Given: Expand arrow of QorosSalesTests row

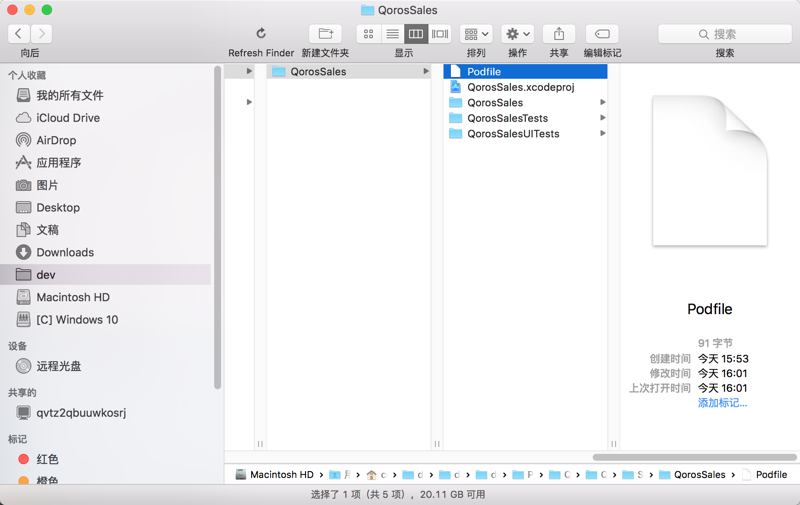Looking at the screenshot, I should (603, 118).
